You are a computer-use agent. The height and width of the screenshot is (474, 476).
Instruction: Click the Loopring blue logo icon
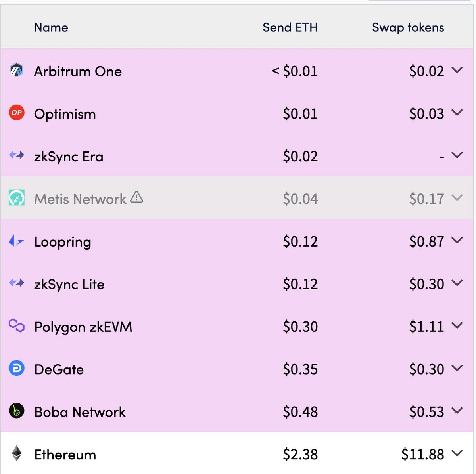16,240
